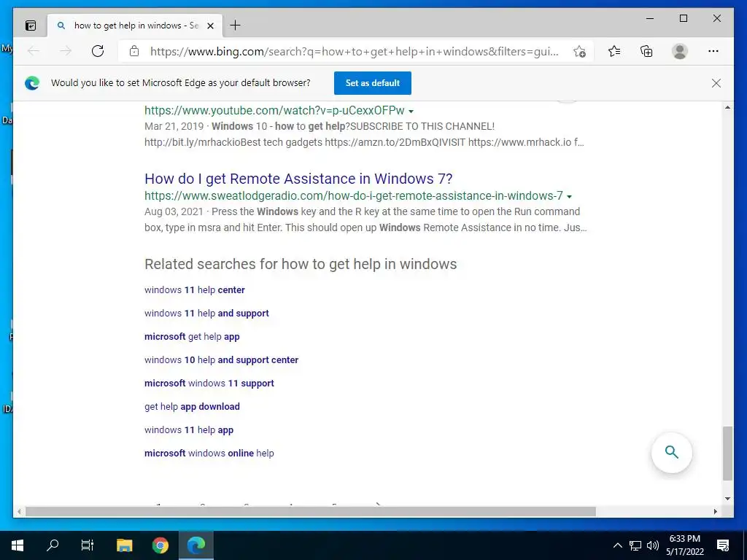Search 'microsoft windows 11 support'

[x=209, y=383]
